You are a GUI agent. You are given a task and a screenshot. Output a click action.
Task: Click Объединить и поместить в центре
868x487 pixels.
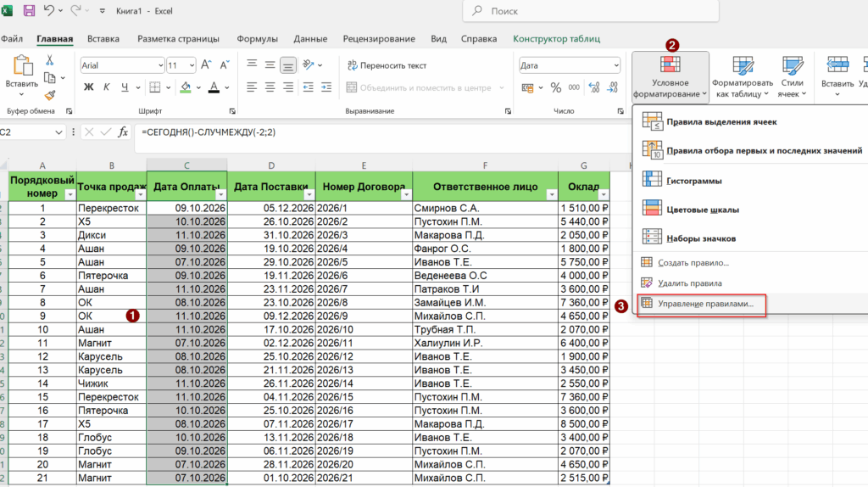pos(426,87)
